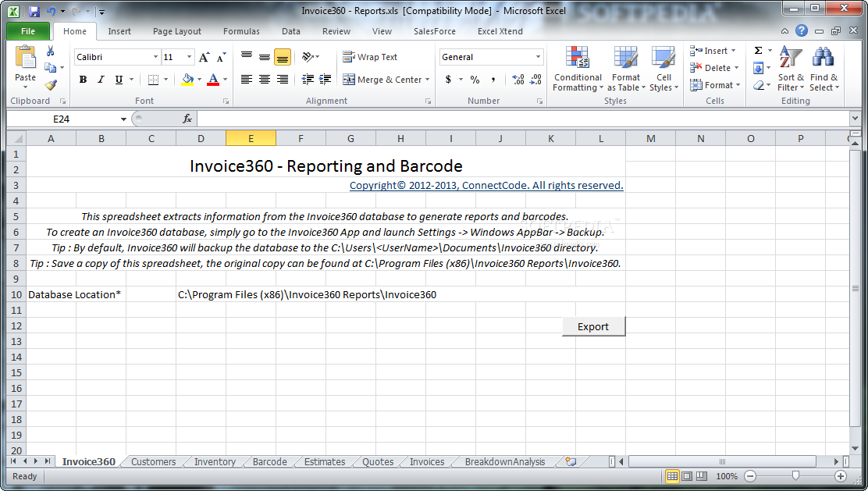Apply Percent Style format
Image resolution: width=868 pixels, height=491 pixels.
point(475,80)
